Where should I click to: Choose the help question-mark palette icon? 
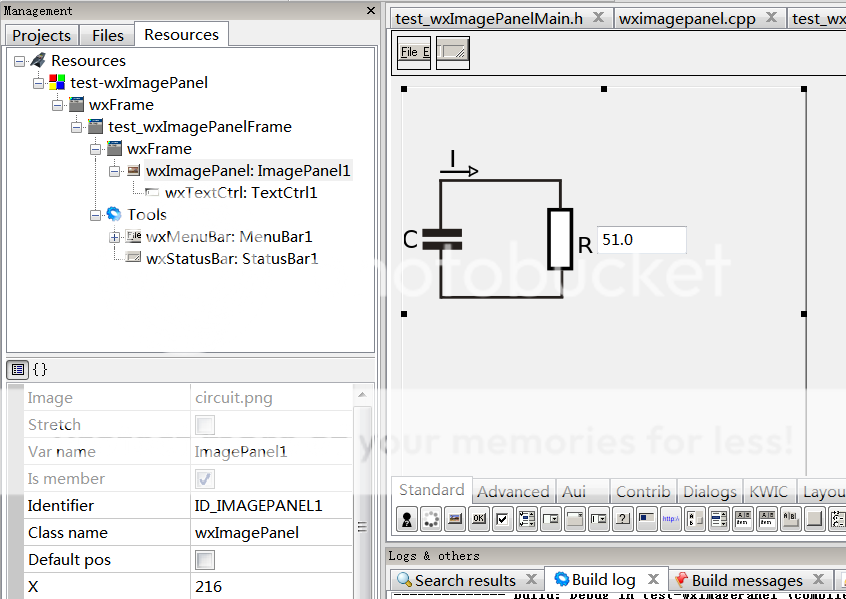[622, 518]
